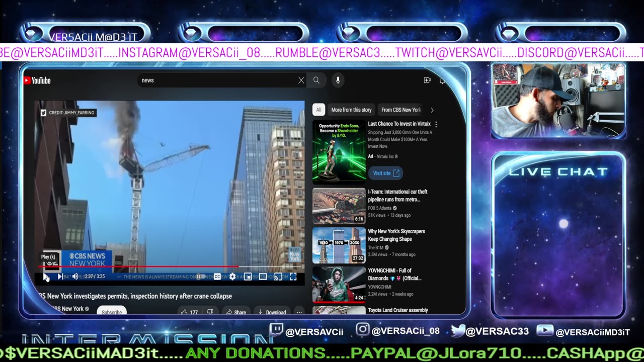Cast the video with the Cast icon

pyautogui.click(x=278, y=277)
